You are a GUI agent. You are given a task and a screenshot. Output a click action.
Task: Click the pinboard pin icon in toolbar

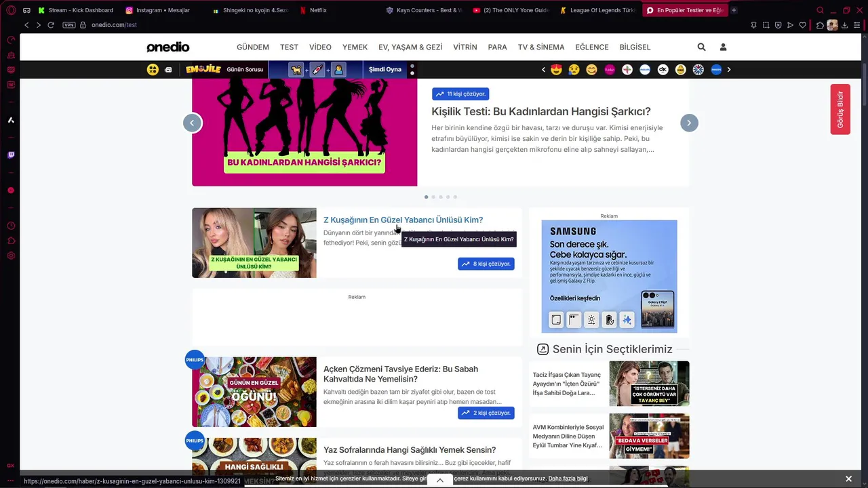tap(753, 25)
